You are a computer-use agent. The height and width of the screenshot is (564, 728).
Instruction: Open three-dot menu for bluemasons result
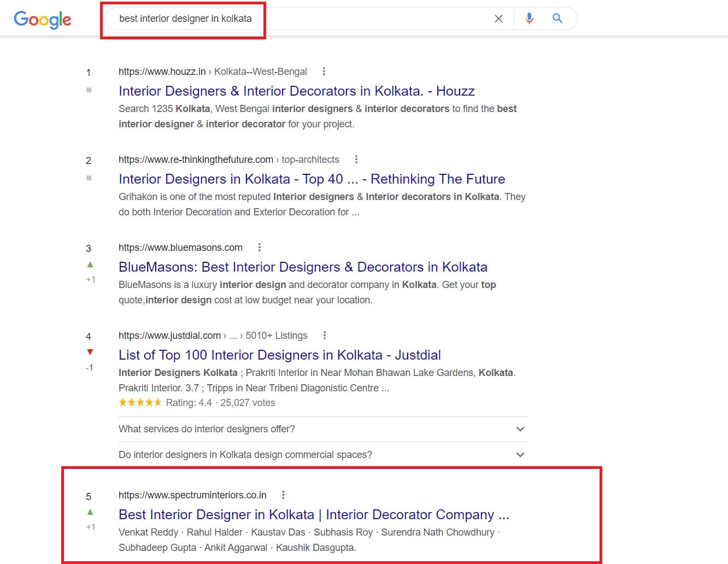coord(260,248)
